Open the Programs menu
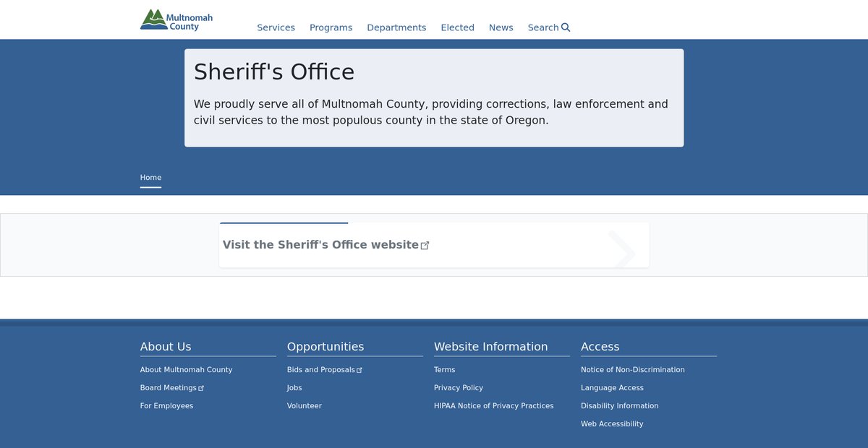The height and width of the screenshot is (448, 868). coord(331,27)
